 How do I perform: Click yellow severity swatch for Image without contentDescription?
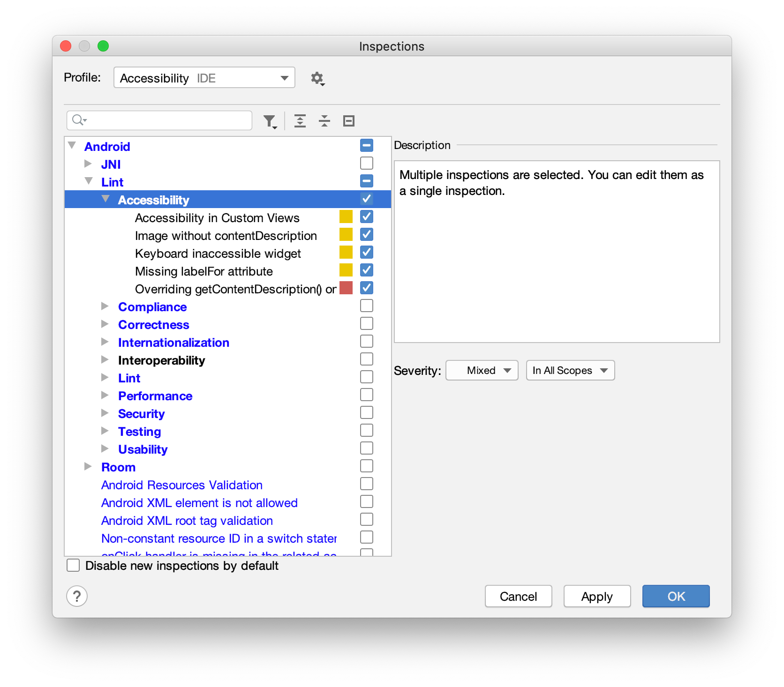click(346, 234)
